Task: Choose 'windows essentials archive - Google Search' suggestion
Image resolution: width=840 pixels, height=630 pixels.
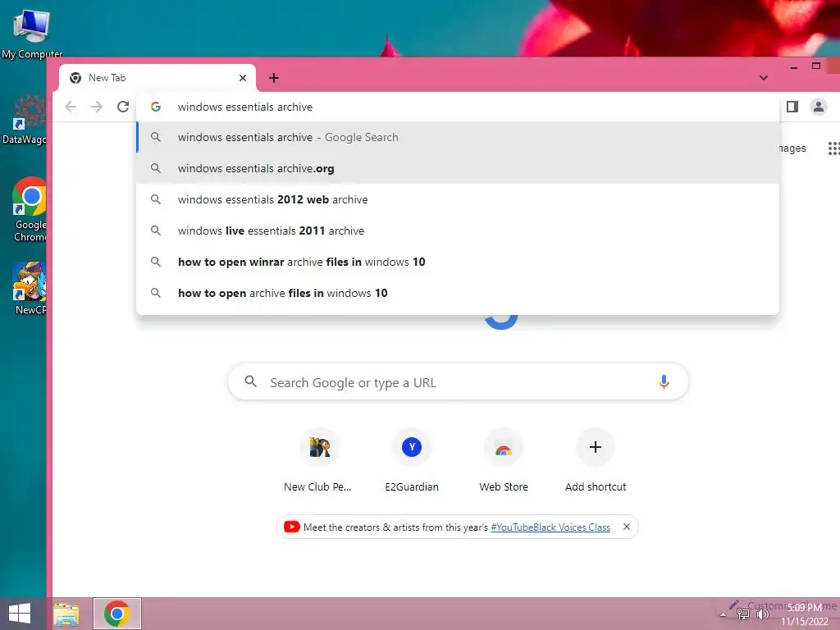Action: pos(458,137)
